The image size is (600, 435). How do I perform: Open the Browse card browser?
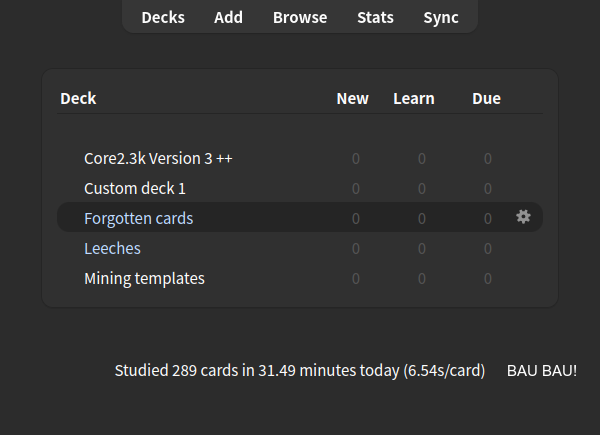click(x=300, y=17)
